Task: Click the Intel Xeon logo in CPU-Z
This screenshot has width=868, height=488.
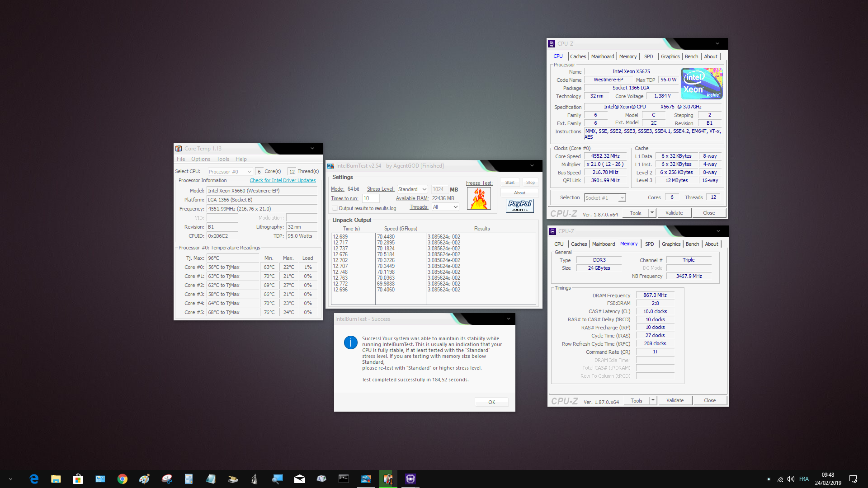Action: [x=701, y=83]
